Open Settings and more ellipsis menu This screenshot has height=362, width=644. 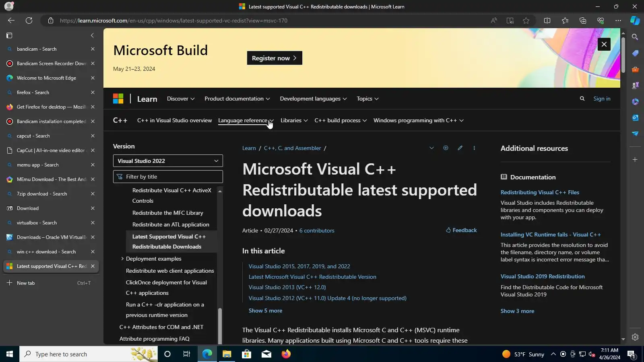pos(618,21)
